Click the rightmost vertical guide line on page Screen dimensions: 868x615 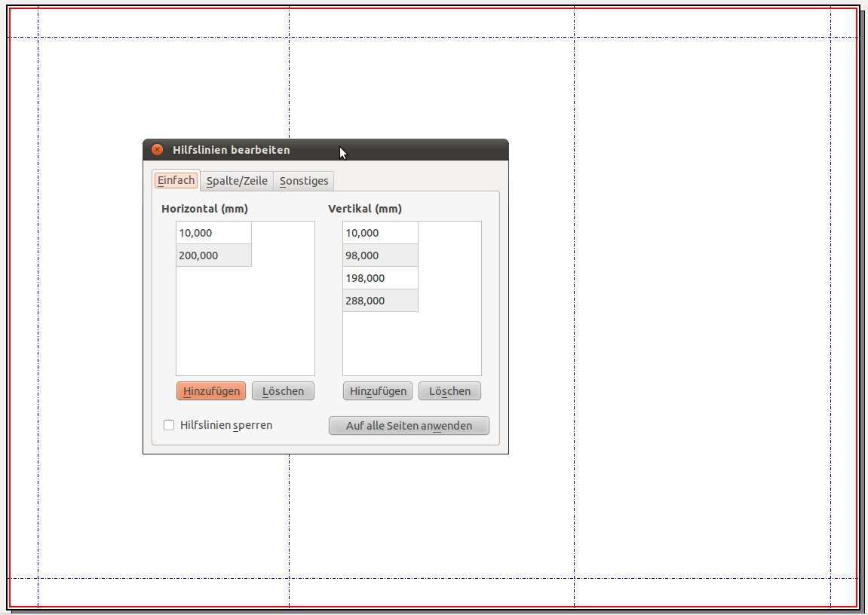[x=830, y=301]
